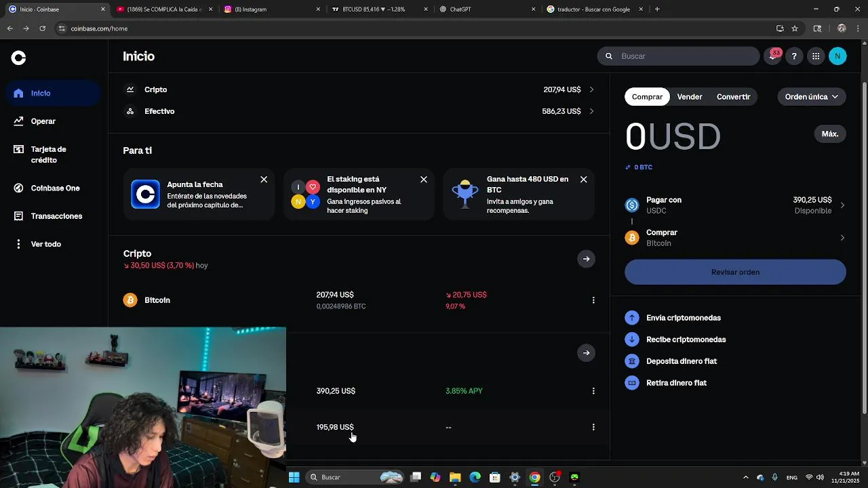Click the Revisar orden button
868x488 pixels.
point(735,272)
